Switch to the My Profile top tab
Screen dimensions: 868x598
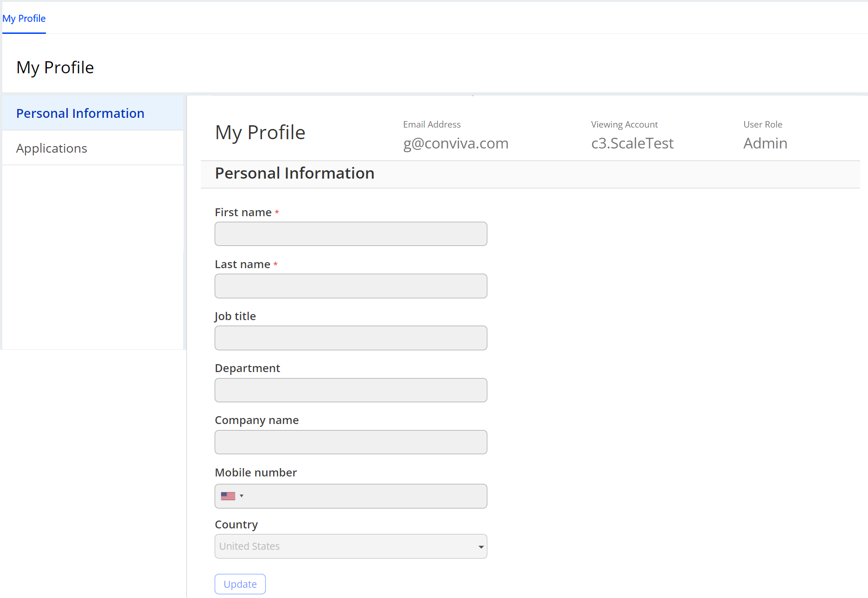[x=24, y=19]
